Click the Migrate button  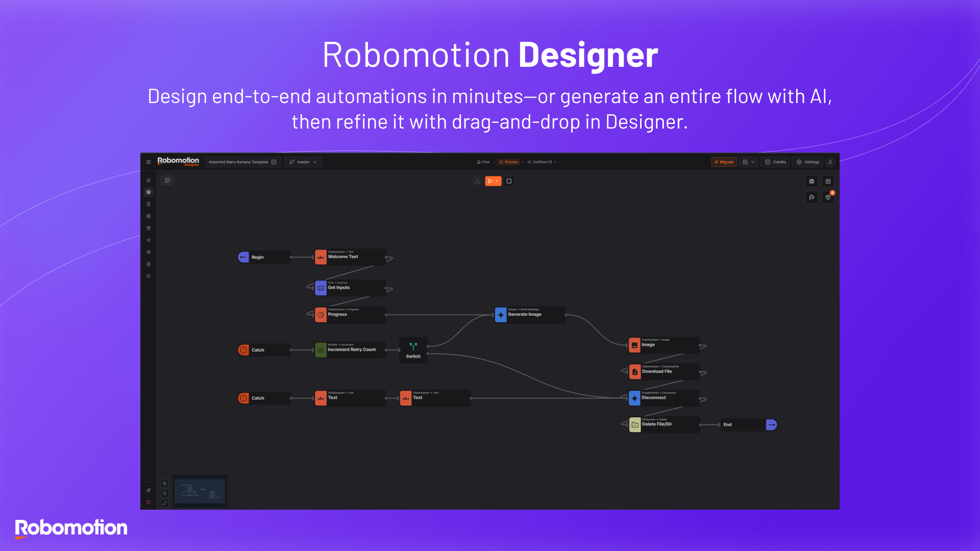(x=724, y=162)
